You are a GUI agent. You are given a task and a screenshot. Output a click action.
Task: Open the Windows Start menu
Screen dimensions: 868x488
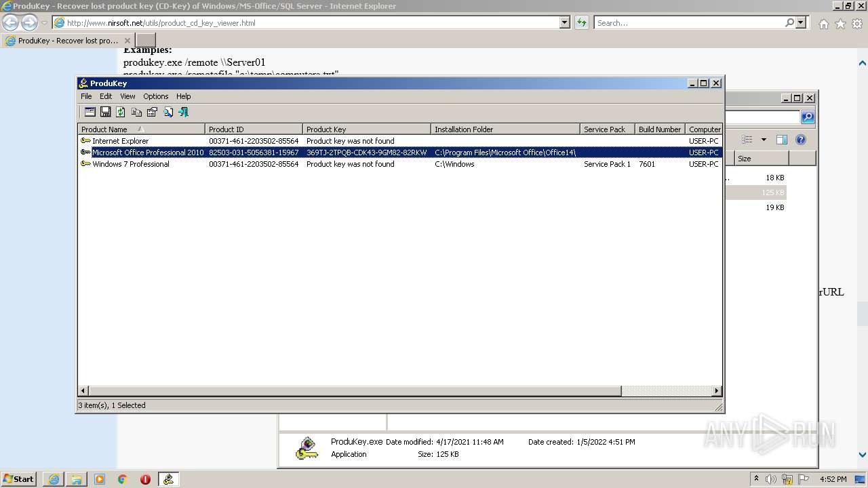pos(19,479)
